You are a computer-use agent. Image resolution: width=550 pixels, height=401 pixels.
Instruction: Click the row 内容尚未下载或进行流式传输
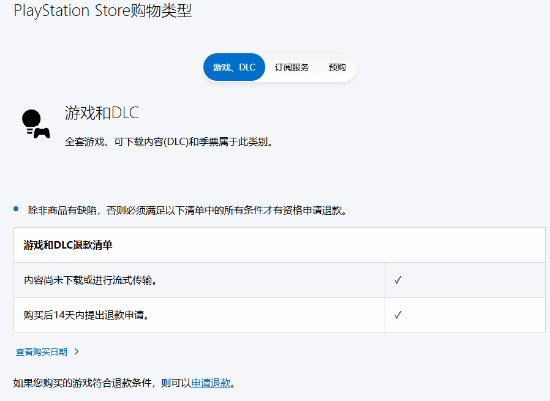(280, 280)
